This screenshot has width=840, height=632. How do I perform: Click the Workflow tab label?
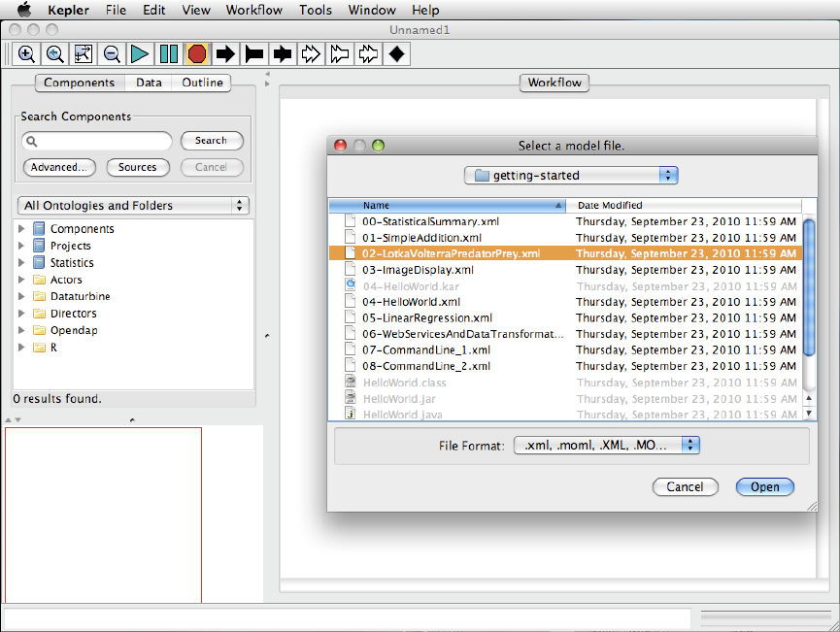point(554,83)
